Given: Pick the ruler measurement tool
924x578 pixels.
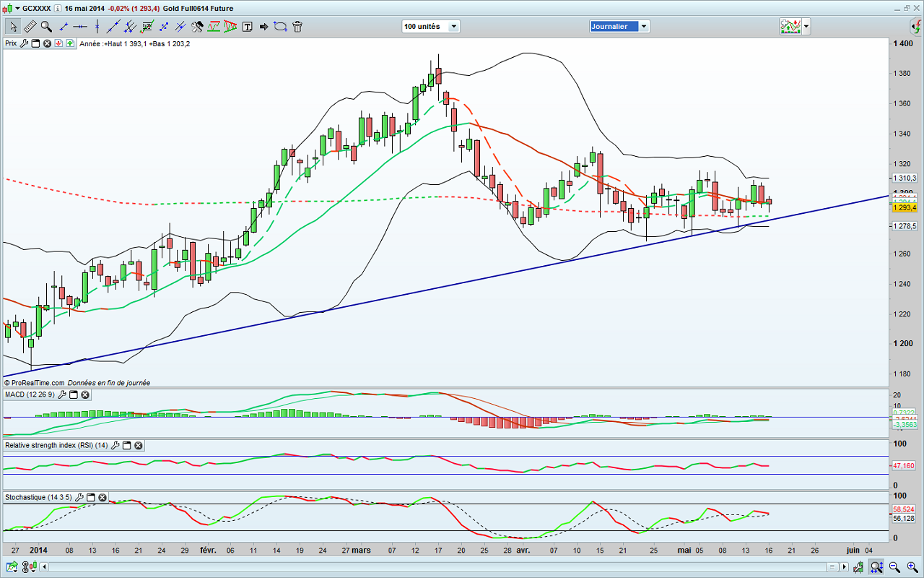Looking at the screenshot, I should click(30, 27).
